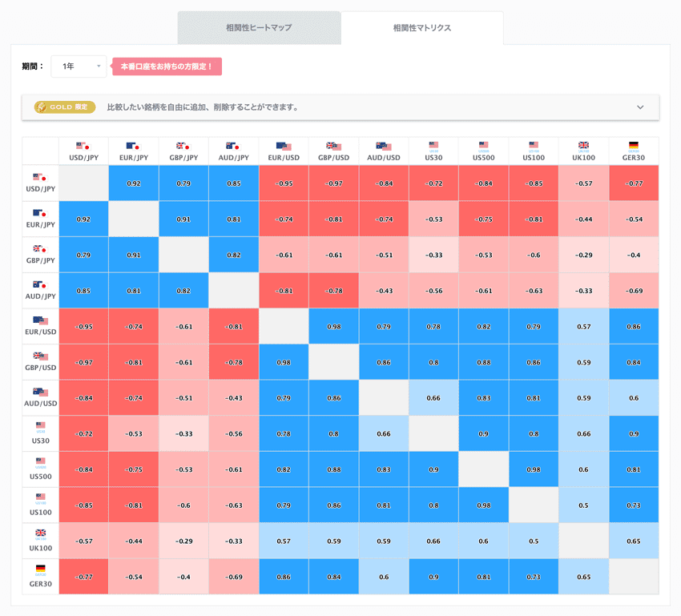
Task: Click the USD/JPY flag icon in column header
Action: click(x=83, y=146)
